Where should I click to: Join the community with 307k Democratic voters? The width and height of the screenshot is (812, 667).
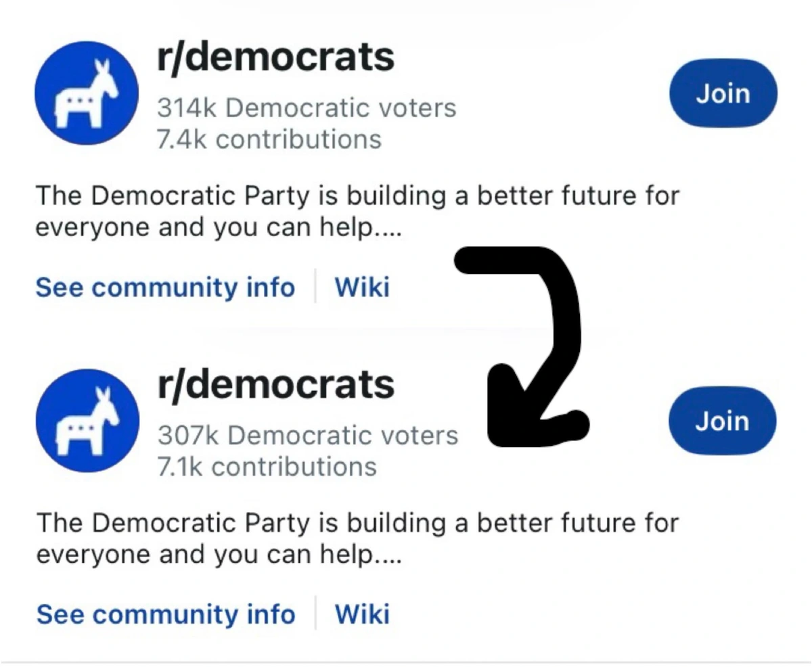722,421
